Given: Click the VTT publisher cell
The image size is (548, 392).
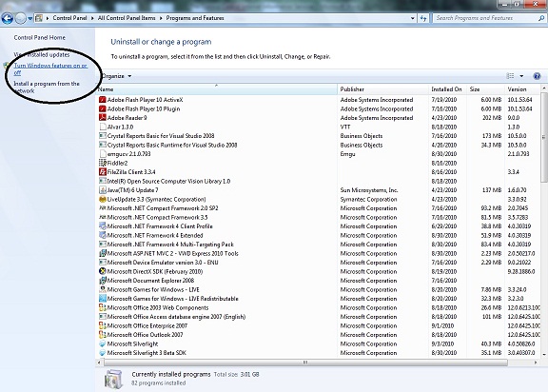Looking at the screenshot, I should pos(345,127).
